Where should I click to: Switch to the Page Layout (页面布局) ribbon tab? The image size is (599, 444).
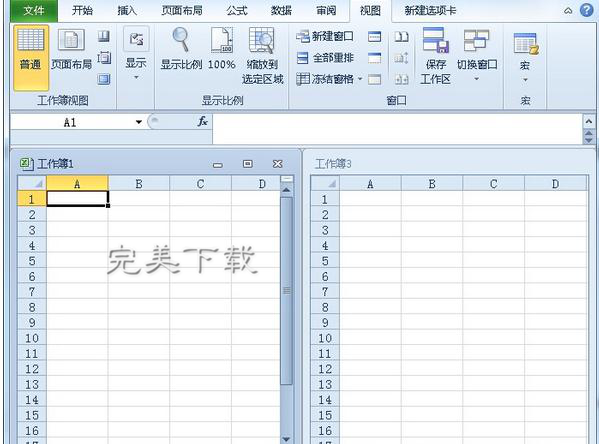click(182, 10)
